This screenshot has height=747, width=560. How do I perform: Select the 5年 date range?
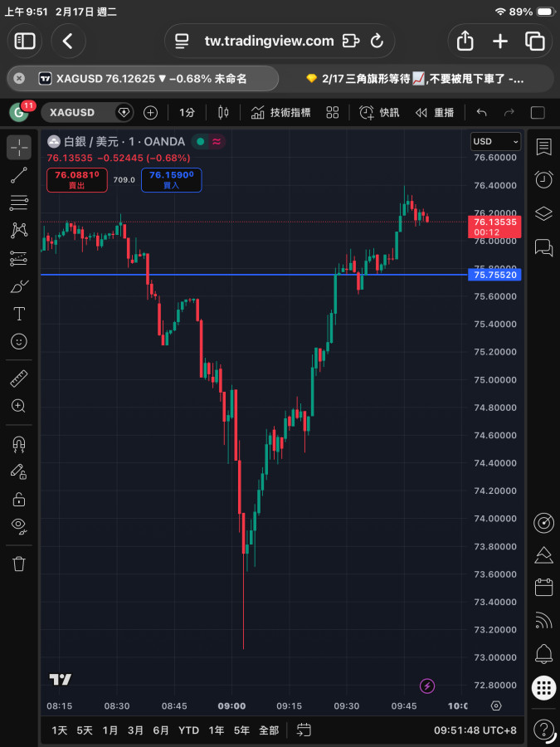coord(242,730)
